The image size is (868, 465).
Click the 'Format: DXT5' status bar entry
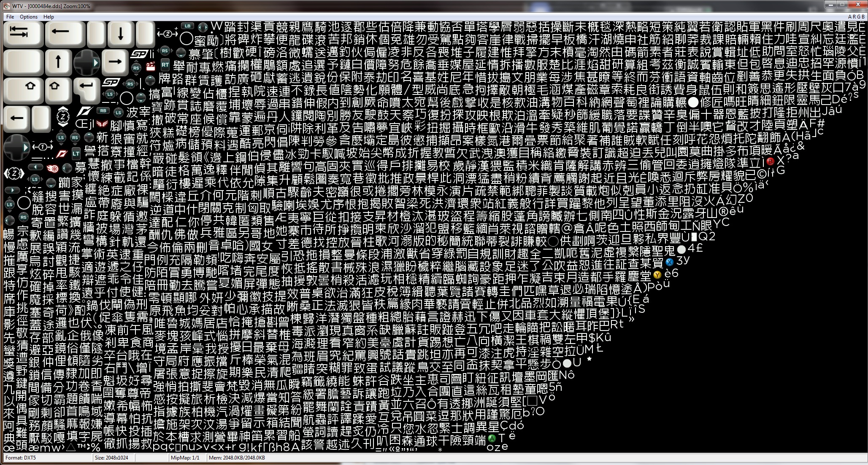(20, 457)
